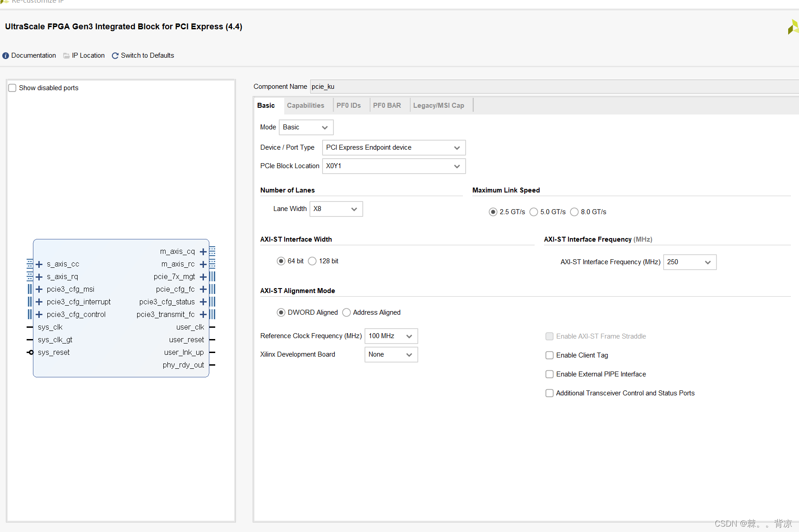The height and width of the screenshot is (532, 799).
Task: Switch to the PF0 IDs tab
Action: pyautogui.click(x=349, y=105)
